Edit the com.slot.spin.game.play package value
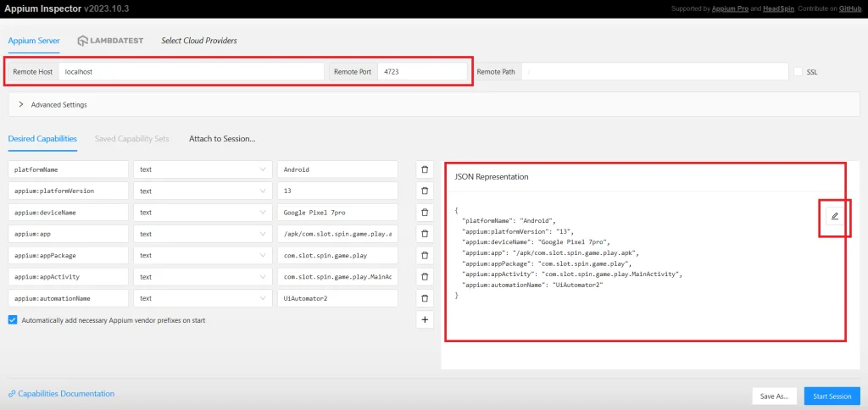 pos(337,255)
